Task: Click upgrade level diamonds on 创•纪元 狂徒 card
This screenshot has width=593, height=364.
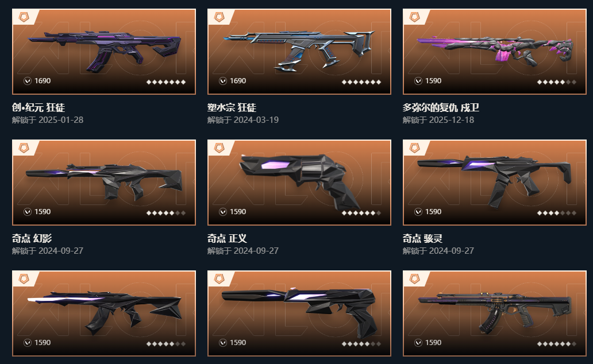Action: pos(166,82)
